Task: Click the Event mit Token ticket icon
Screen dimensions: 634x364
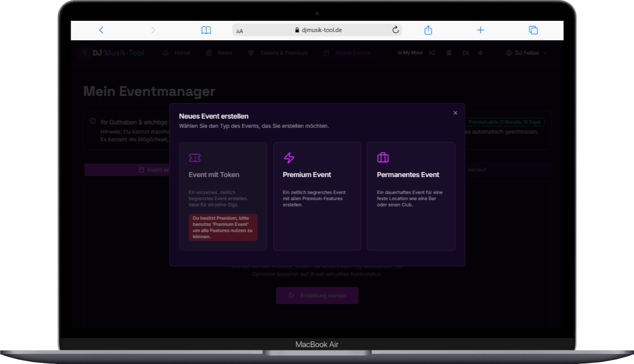Action: point(195,158)
